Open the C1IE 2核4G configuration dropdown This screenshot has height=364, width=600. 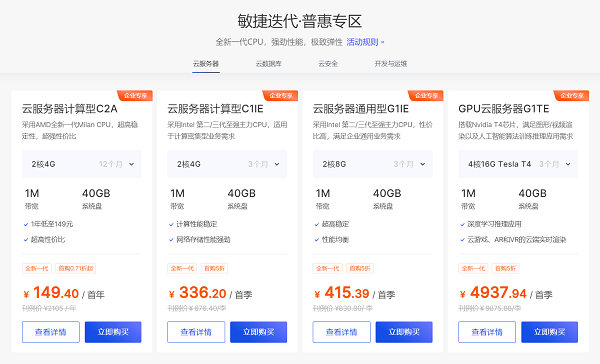click(227, 164)
